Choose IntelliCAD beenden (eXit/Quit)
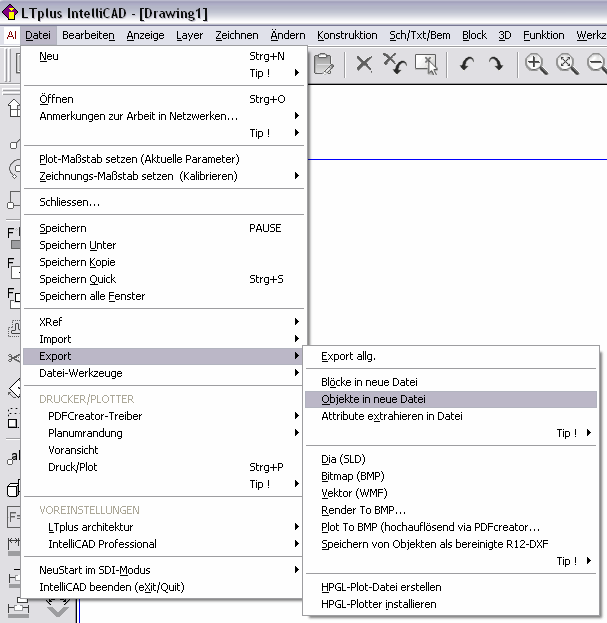The image size is (607, 623). click(x=164, y=588)
